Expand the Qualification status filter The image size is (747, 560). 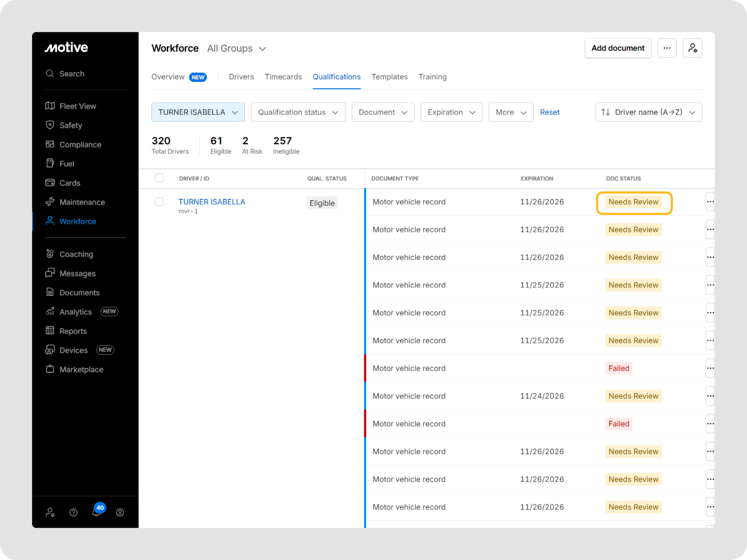point(298,112)
